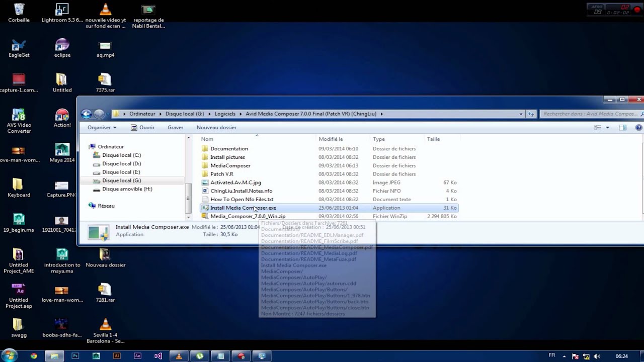
Task: Go back with the Explorer back arrow
Action: coord(87,114)
